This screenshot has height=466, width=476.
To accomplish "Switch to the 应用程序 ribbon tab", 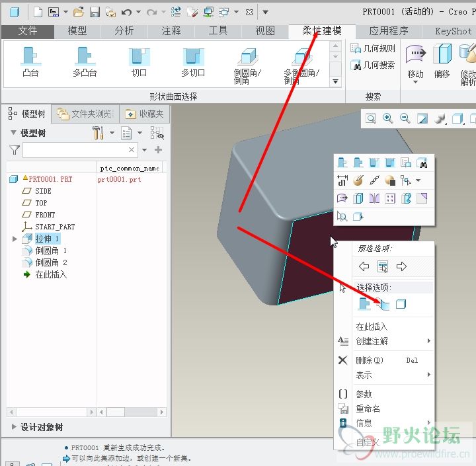I will [x=389, y=31].
